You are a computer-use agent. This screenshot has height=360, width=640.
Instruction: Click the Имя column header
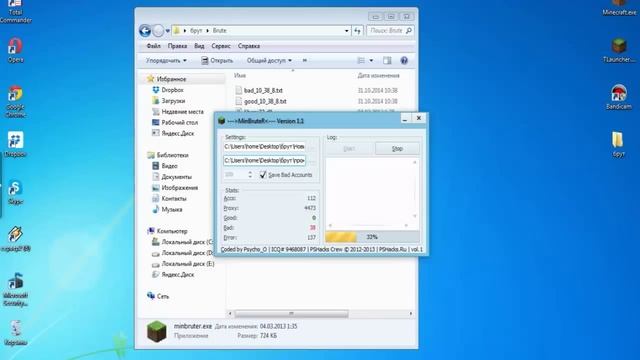pyautogui.click(x=240, y=76)
